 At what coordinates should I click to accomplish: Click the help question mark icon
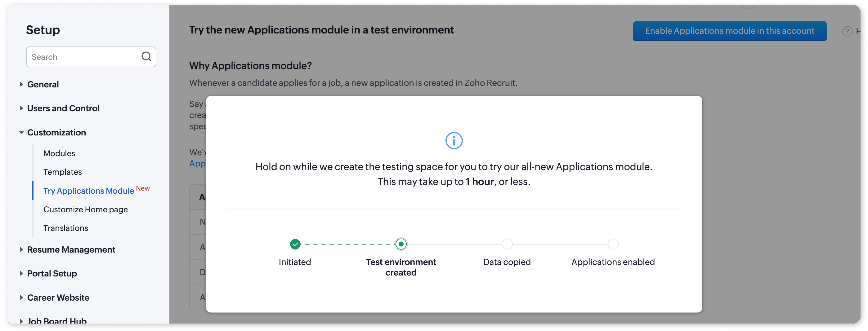click(846, 31)
